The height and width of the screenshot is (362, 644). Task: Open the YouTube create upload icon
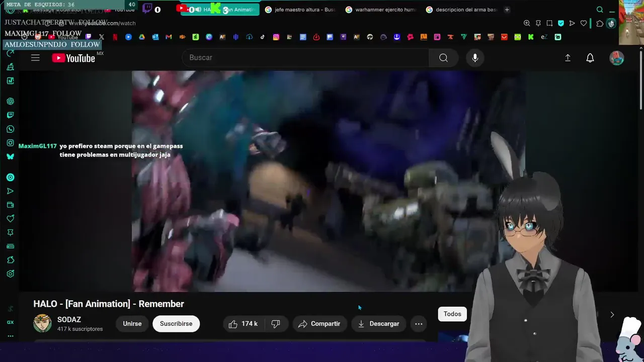568,58
